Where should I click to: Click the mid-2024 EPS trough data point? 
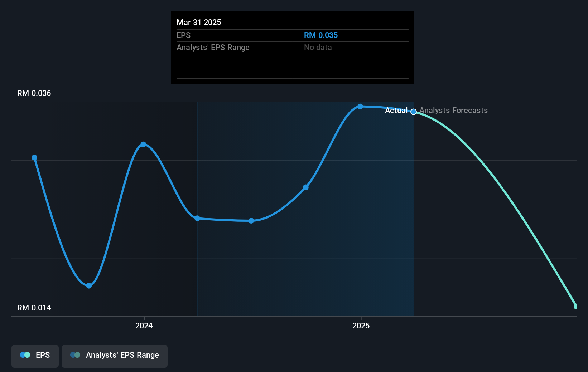(x=251, y=221)
